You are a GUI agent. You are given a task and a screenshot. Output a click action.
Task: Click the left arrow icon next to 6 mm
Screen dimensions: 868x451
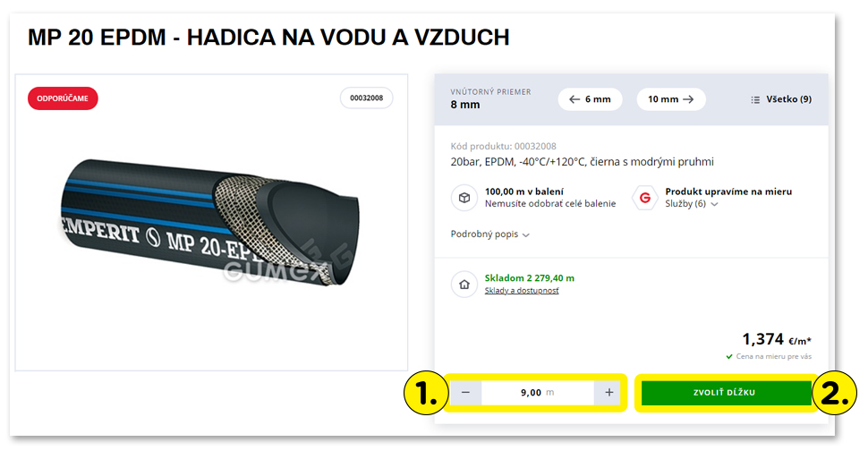tap(574, 99)
